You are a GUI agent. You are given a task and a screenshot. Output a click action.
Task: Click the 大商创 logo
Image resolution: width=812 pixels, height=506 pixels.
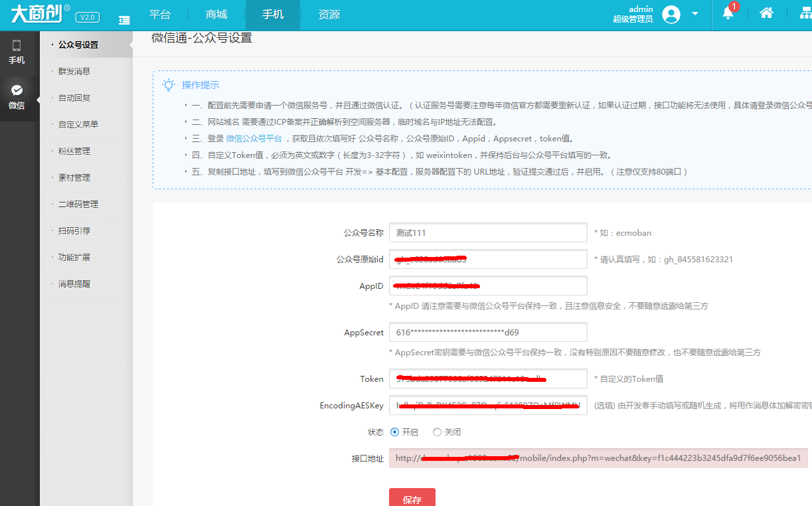tap(40, 13)
